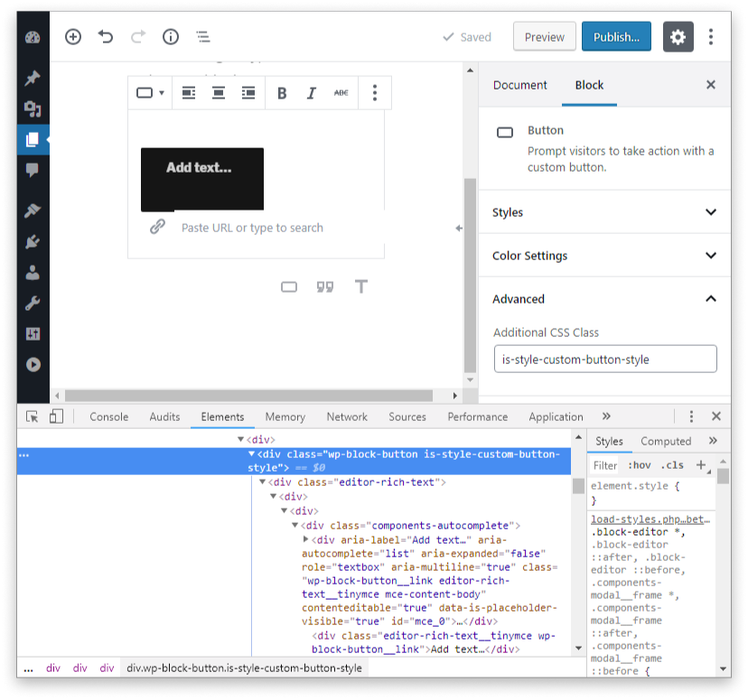Click the Additional CSS Class field
This screenshot has width=748, height=700.
(604, 359)
